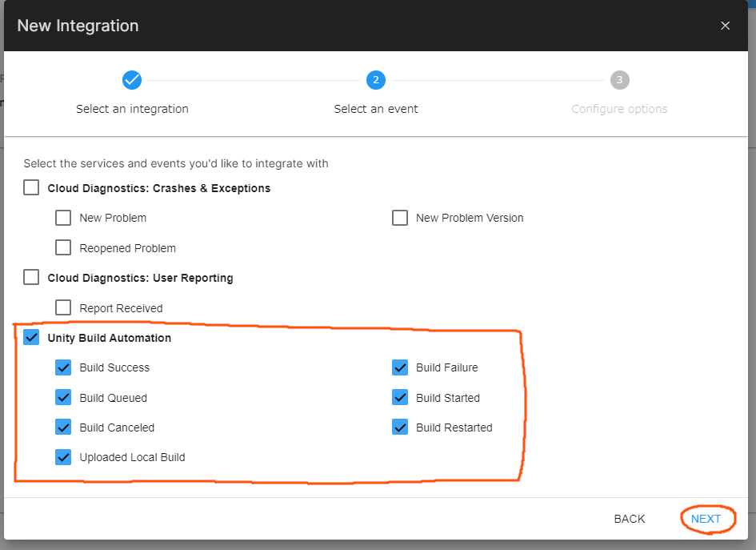Viewport: 756px width, 550px height.
Task: Click the step 2 circle indicator
Action: [x=376, y=80]
